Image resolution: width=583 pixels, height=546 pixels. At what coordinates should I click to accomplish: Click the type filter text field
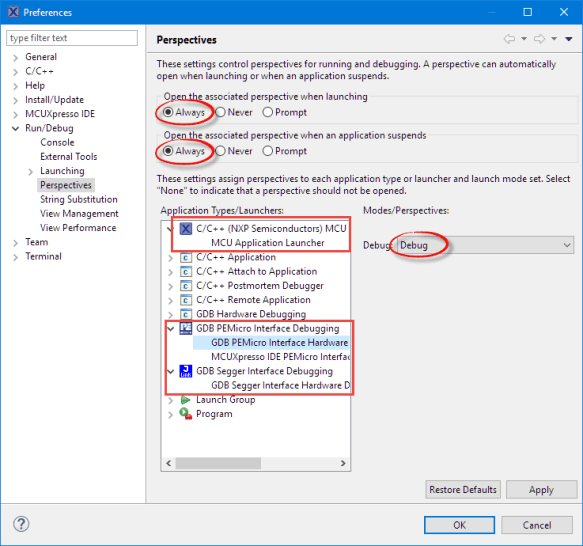[x=72, y=38]
